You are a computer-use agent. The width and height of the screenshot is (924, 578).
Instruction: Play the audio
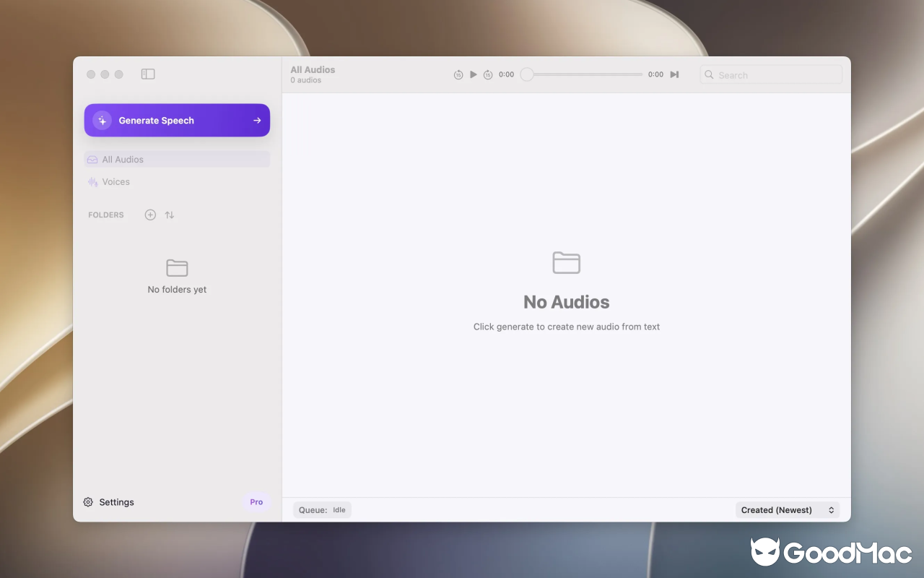[474, 74]
